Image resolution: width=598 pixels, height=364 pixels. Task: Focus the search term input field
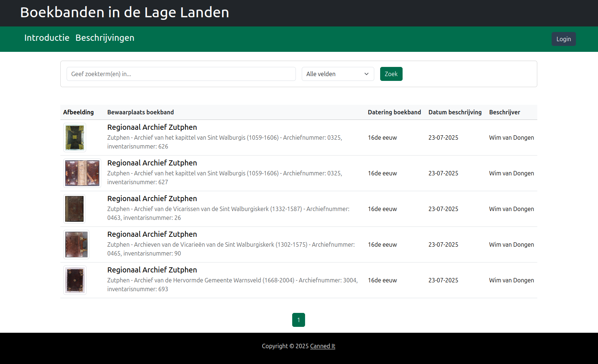point(181,74)
